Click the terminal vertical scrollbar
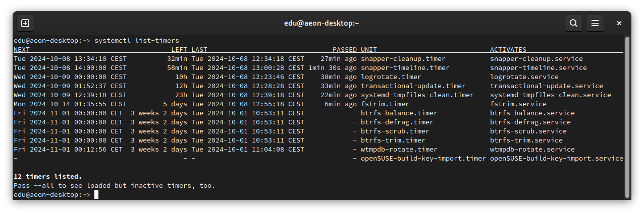 (x=627, y=117)
